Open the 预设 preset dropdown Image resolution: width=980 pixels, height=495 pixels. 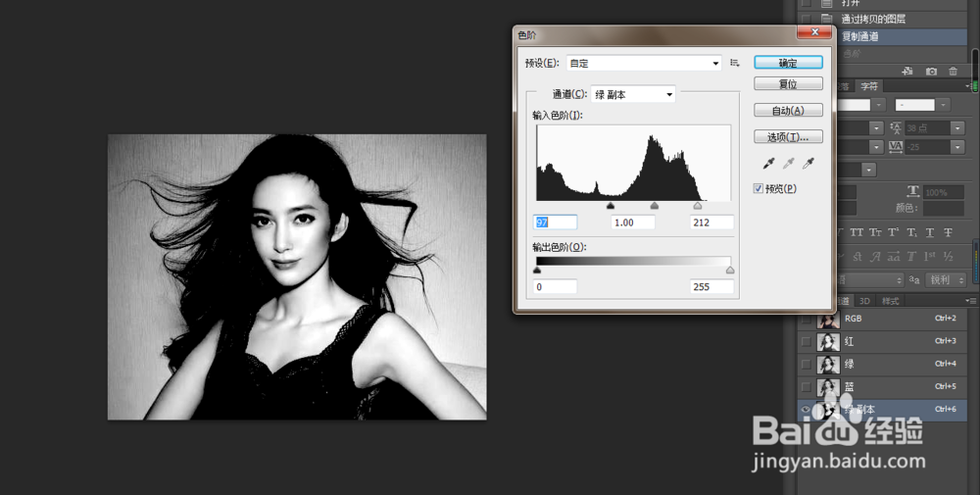[x=644, y=63]
